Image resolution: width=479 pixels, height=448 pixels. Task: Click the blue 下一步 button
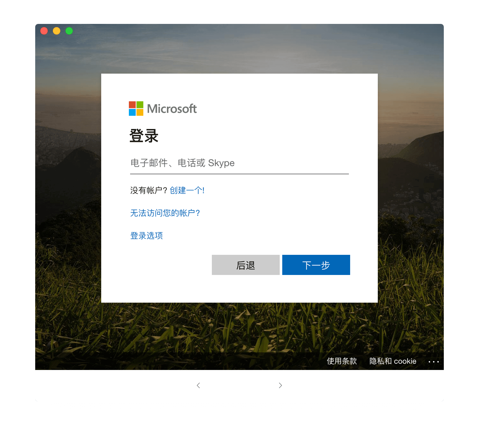click(316, 265)
